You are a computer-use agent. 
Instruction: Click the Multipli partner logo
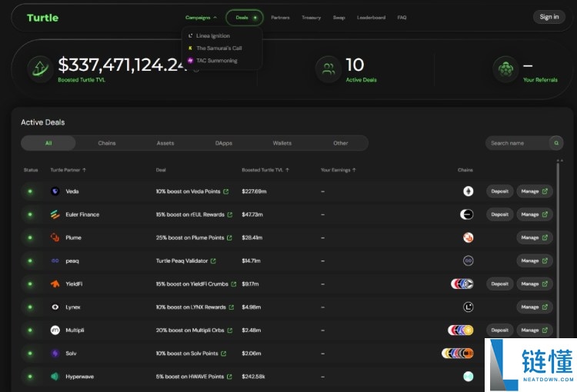pyautogui.click(x=55, y=331)
